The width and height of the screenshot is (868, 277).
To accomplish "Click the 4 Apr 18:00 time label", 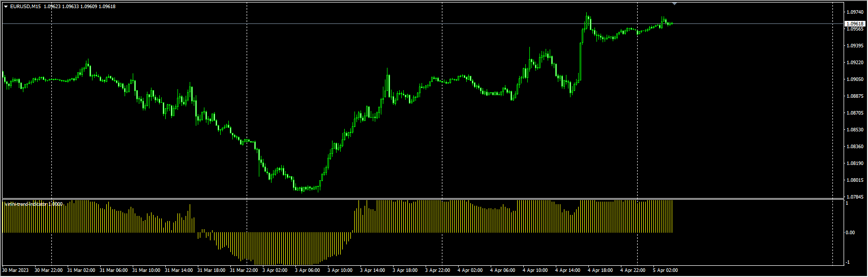I will [x=600, y=270].
